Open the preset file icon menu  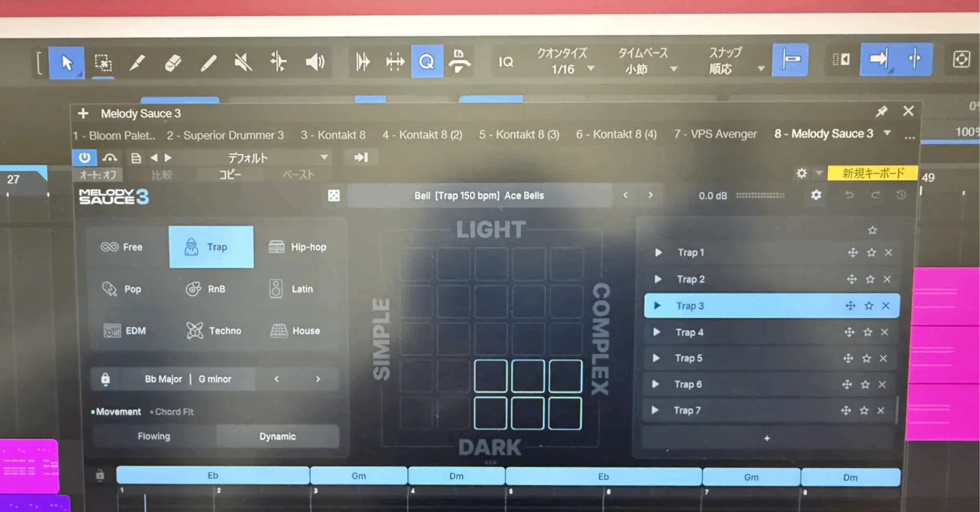pos(136,158)
